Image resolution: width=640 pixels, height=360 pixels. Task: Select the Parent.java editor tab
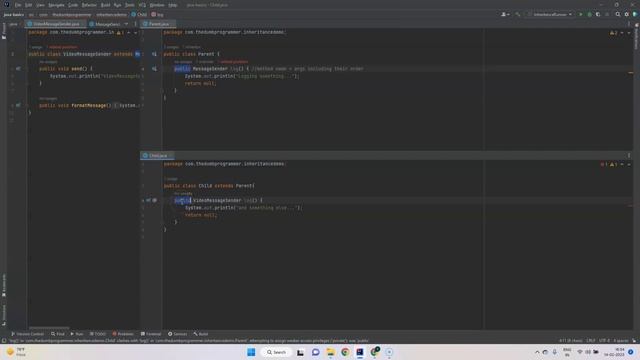coord(158,24)
